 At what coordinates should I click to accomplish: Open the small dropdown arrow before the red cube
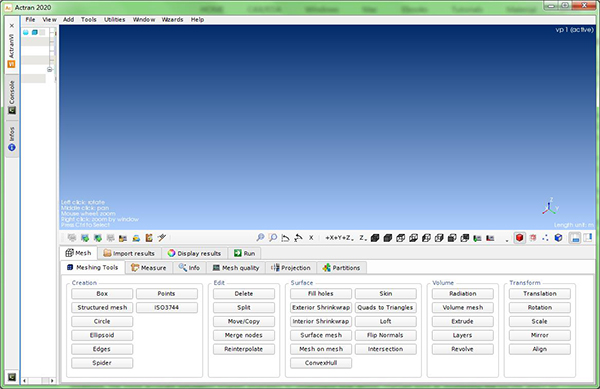tap(507, 241)
